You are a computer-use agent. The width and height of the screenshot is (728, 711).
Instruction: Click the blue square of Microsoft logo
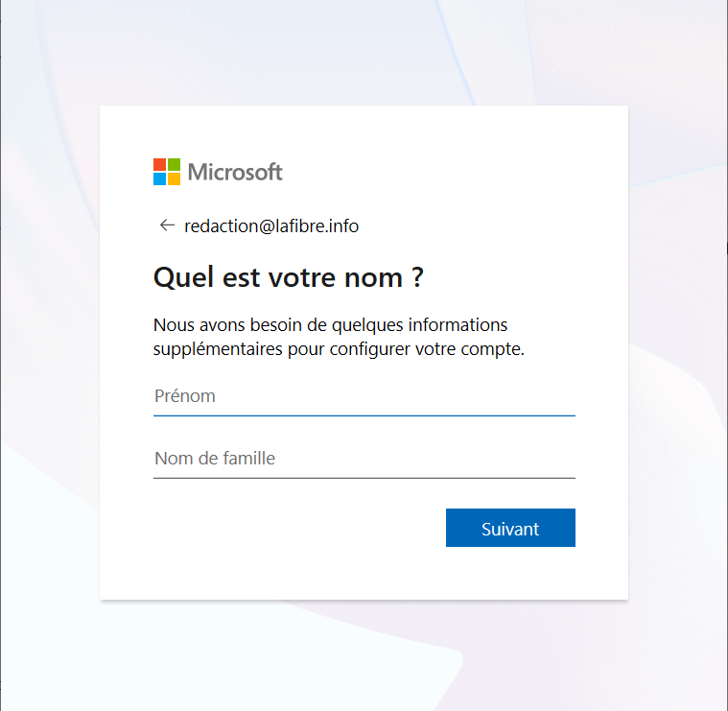[159, 179]
